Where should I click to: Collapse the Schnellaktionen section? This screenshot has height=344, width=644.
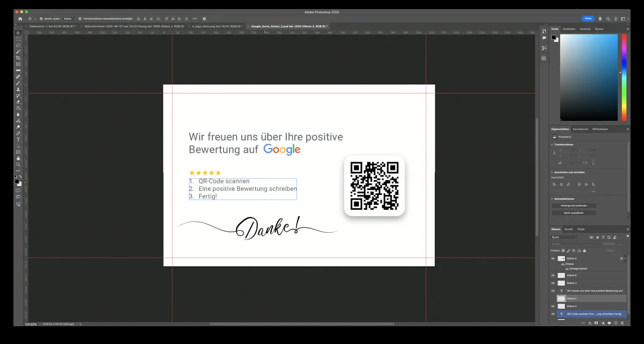[x=552, y=199]
